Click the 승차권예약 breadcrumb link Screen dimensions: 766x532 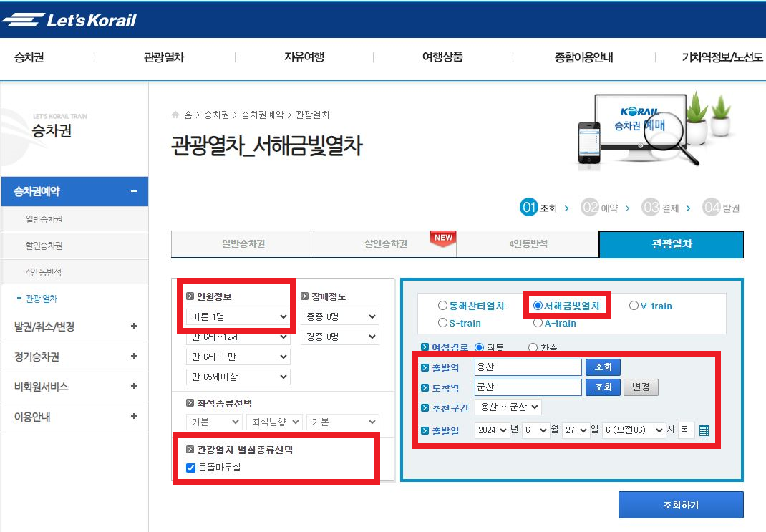coord(262,115)
